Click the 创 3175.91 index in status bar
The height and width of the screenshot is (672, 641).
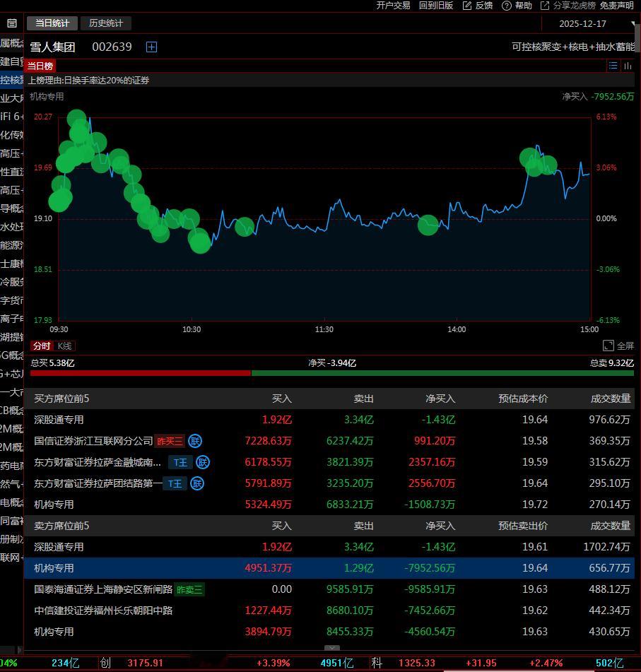point(131,663)
